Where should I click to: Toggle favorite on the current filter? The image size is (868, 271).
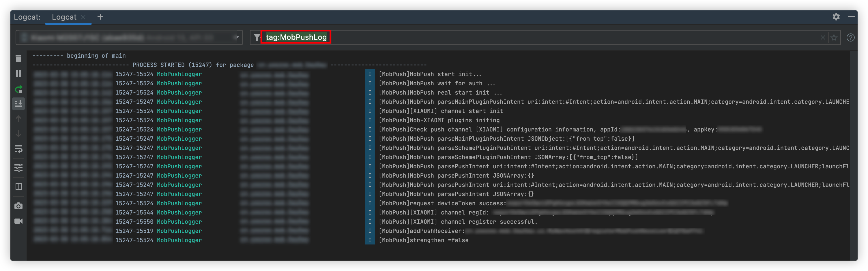pyautogui.click(x=834, y=37)
